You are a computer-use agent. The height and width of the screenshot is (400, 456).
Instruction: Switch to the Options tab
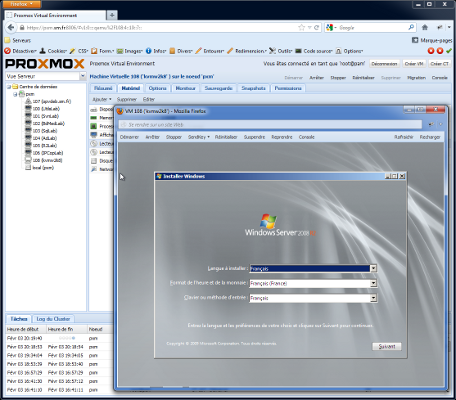coord(157,88)
